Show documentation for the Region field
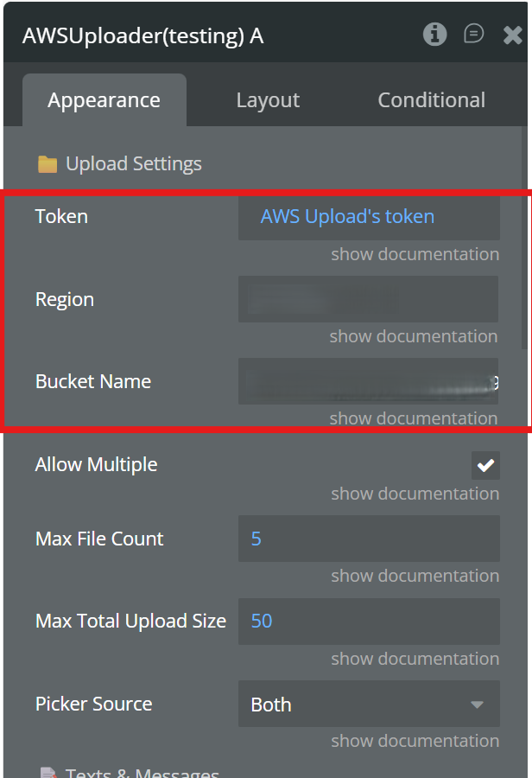532x778 pixels. pyautogui.click(x=415, y=336)
